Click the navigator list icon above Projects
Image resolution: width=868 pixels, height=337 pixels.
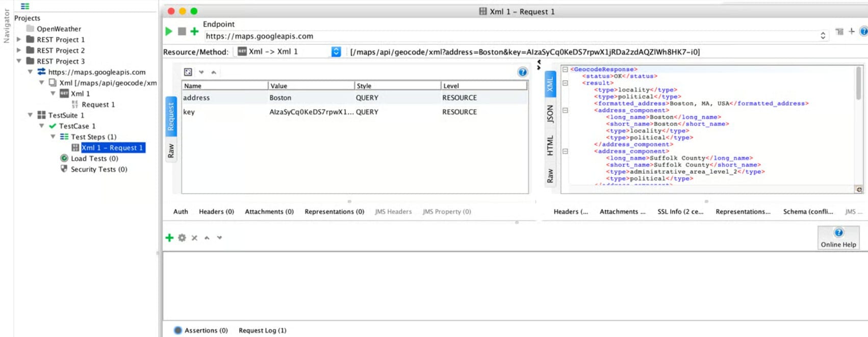(25, 6)
